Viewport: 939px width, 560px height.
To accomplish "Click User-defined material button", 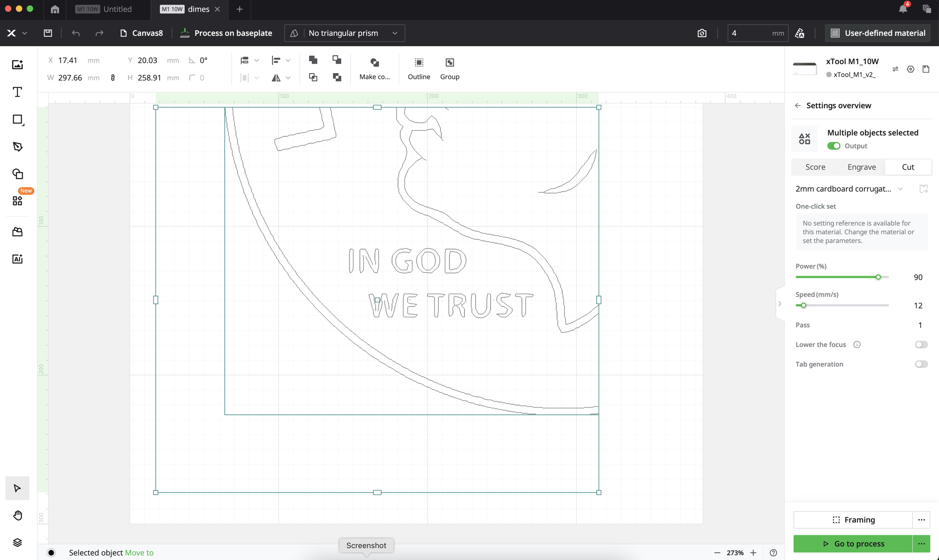I will [878, 33].
